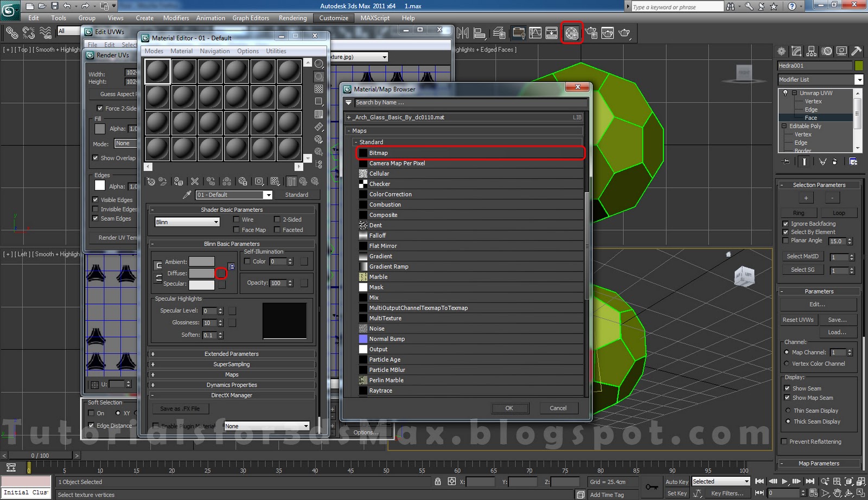
Task: Click Assign Material to Selection icon
Action: pyautogui.click(x=178, y=181)
